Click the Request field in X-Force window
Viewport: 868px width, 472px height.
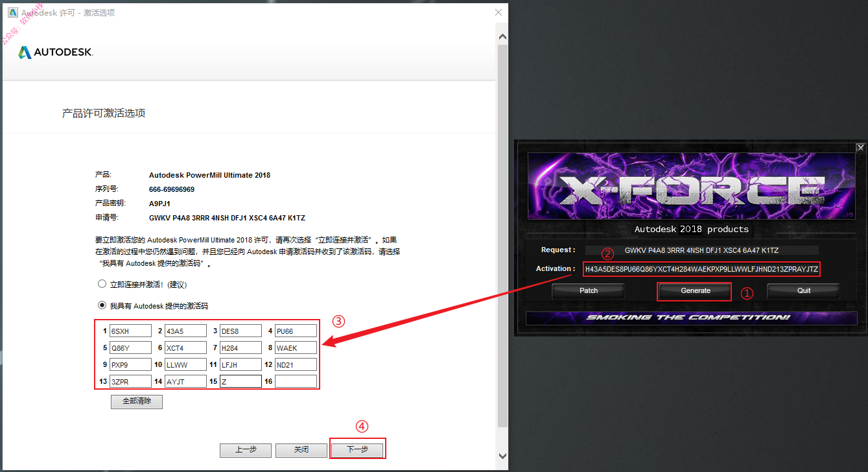[701, 250]
